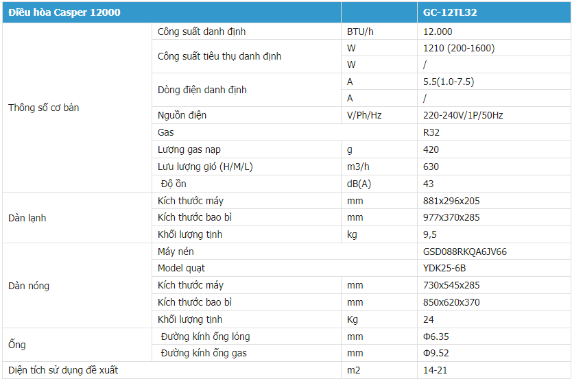This screenshot has width=572, height=392.
Task: Select the YDK25-6B fan model value
Action: [444, 268]
